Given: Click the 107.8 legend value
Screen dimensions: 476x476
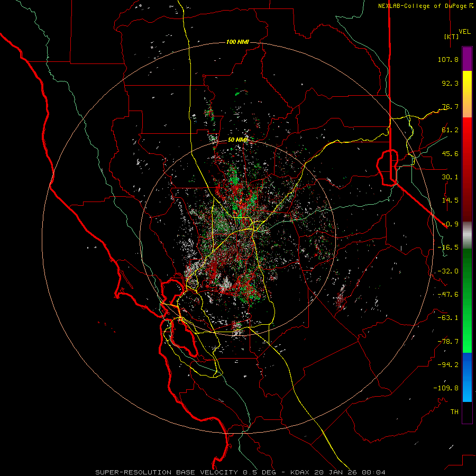Looking at the screenshot, I should (x=448, y=59).
